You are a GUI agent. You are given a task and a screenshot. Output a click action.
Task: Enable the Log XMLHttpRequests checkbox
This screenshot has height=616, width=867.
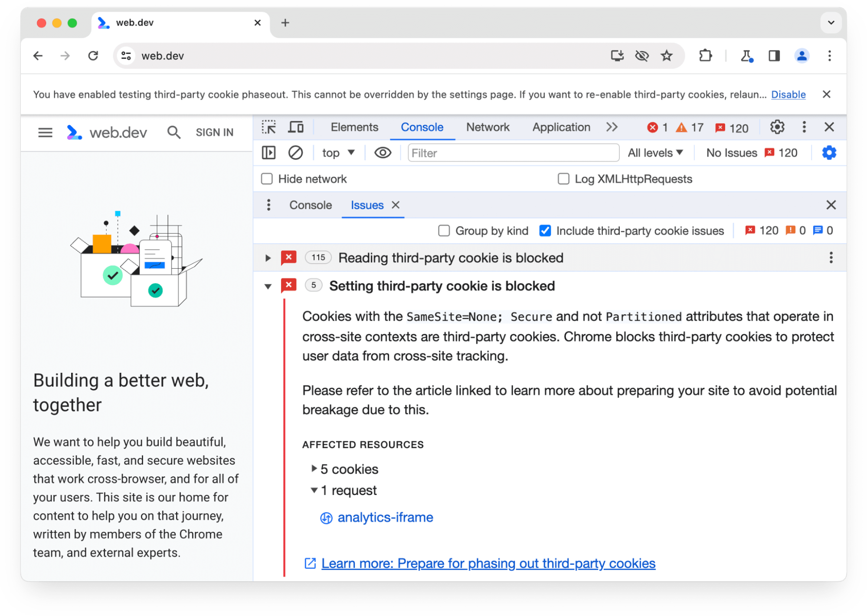[x=563, y=178]
